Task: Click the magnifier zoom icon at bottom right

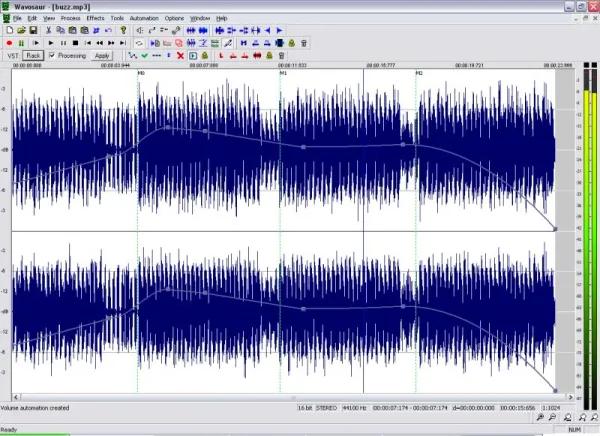Action: pos(539,418)
